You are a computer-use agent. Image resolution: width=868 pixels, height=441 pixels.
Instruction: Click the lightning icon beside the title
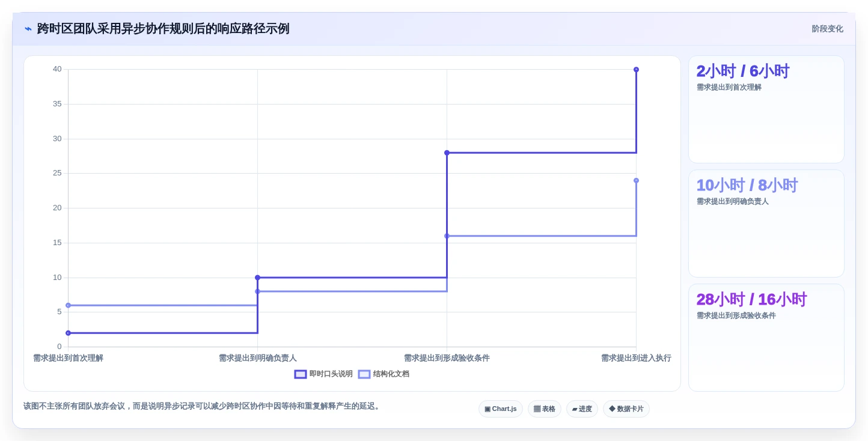[x=28, y=29]
